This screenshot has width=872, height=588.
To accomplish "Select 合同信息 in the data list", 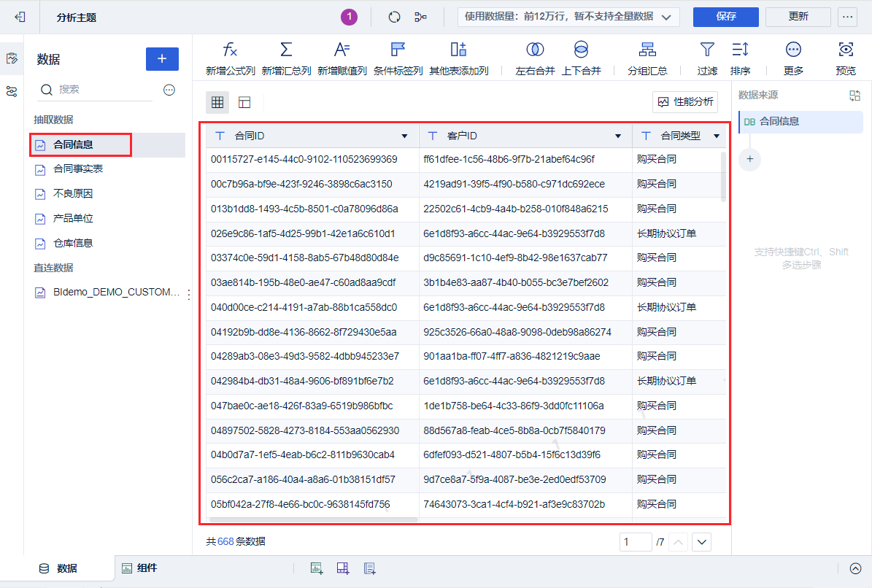I will [x=107, y=144].
